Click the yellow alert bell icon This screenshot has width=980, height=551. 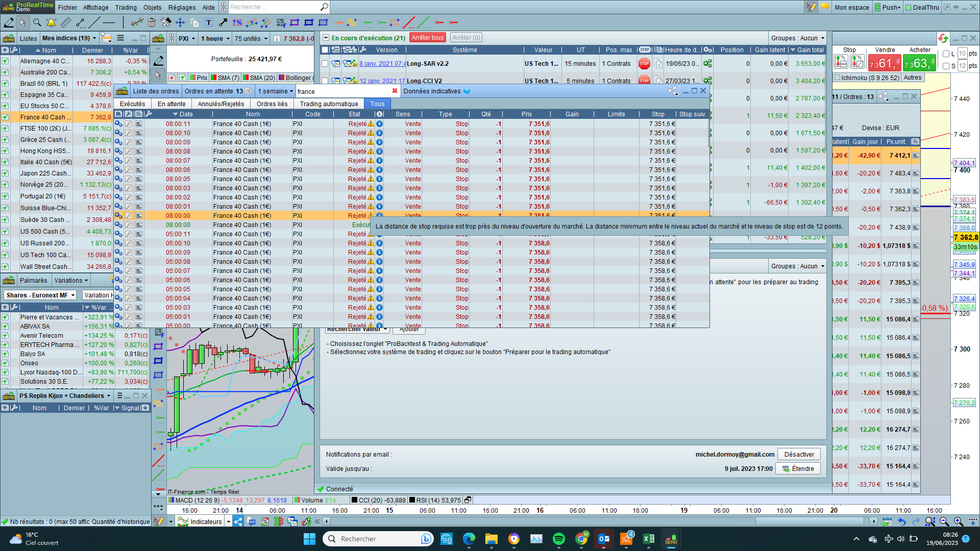[x=51, y=22]
